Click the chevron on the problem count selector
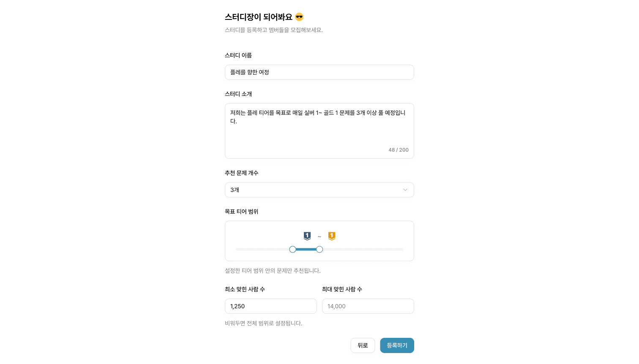 coord(405,190)
